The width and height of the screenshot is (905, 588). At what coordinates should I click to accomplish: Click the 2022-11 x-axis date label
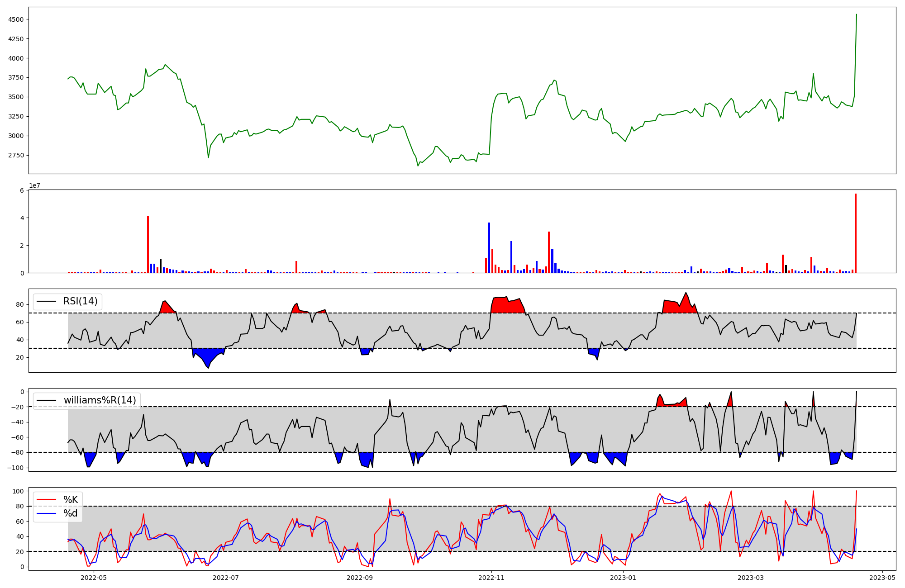point(491,578)
